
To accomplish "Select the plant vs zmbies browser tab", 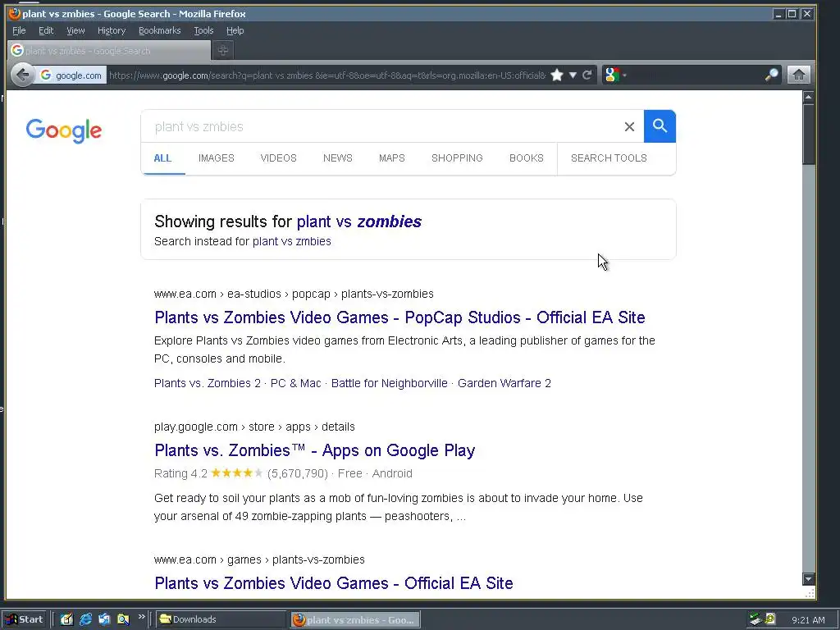I will 109,50.
